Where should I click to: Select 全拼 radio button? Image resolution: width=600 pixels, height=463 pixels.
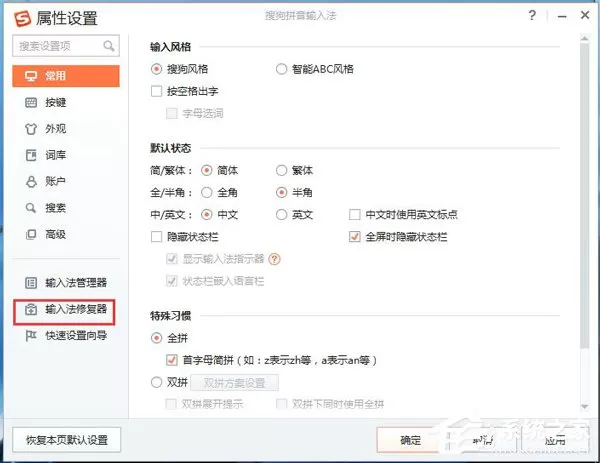click(x=156, y=338)
